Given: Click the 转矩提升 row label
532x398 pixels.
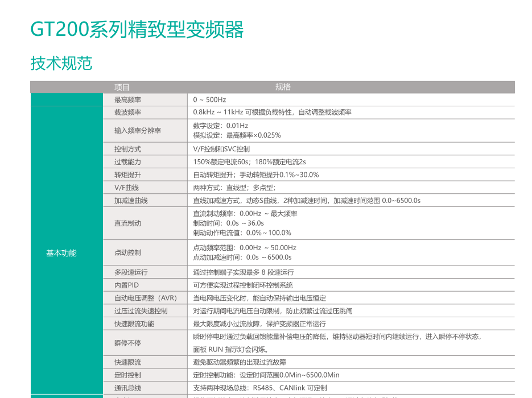Looking at the screenshot, I should point(127,175).
